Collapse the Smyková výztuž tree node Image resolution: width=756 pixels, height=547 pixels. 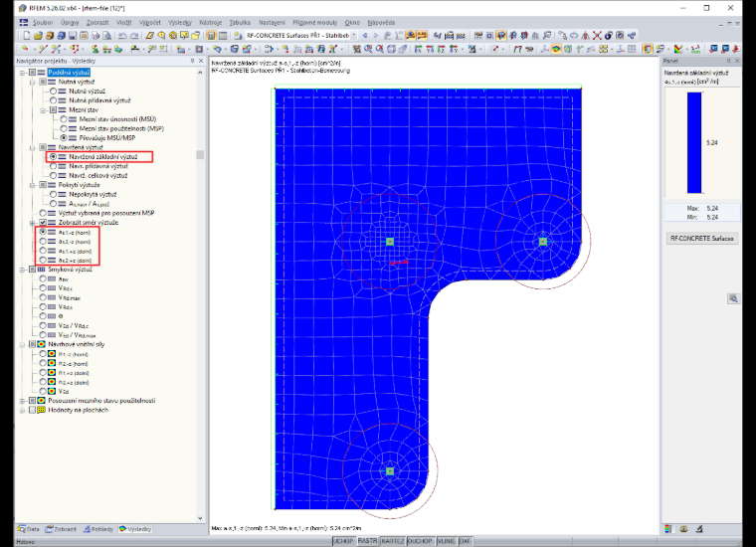pyautogui.click(x=22, y=270)
